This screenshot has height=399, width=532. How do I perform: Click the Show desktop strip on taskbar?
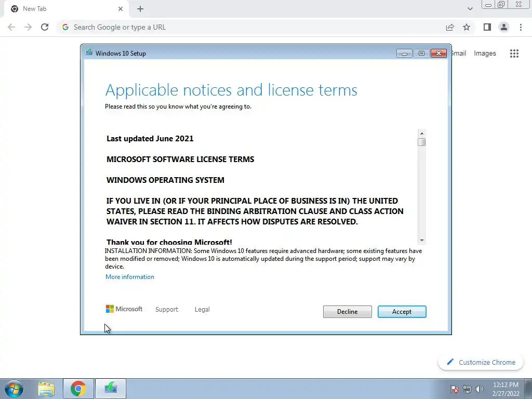(x=528, y=389)
